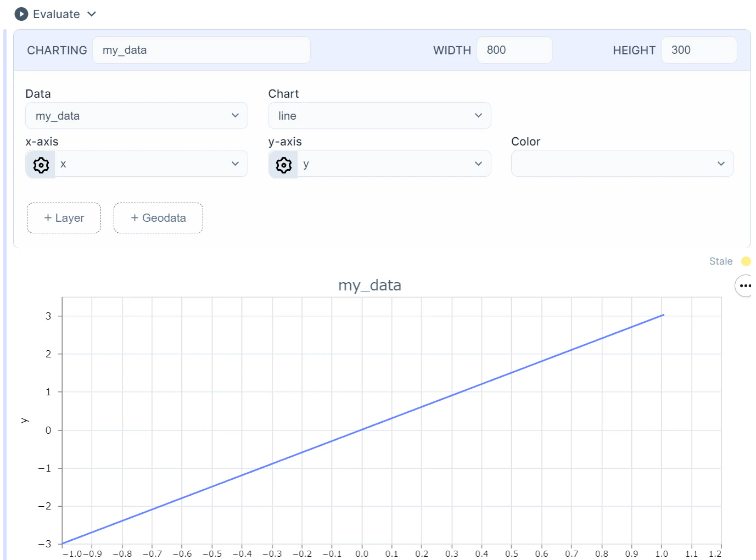The image size is (756, 560).
Task: Click the x-axis tick label −0.5
Action: 212,553
